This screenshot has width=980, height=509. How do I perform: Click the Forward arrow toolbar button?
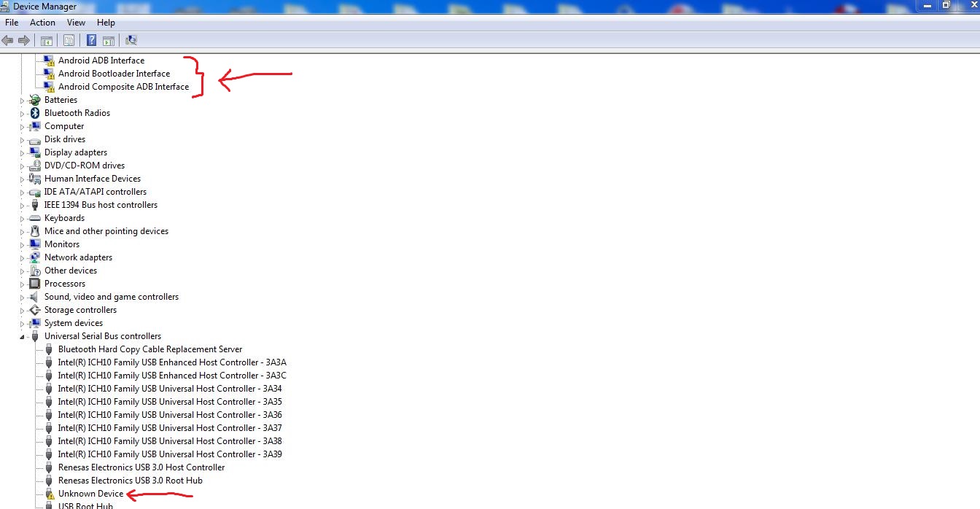(x=24, y=40)
